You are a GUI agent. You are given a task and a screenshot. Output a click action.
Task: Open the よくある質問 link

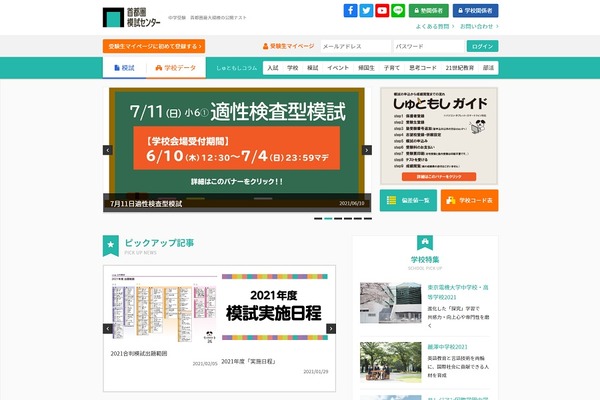coord(435,26)
